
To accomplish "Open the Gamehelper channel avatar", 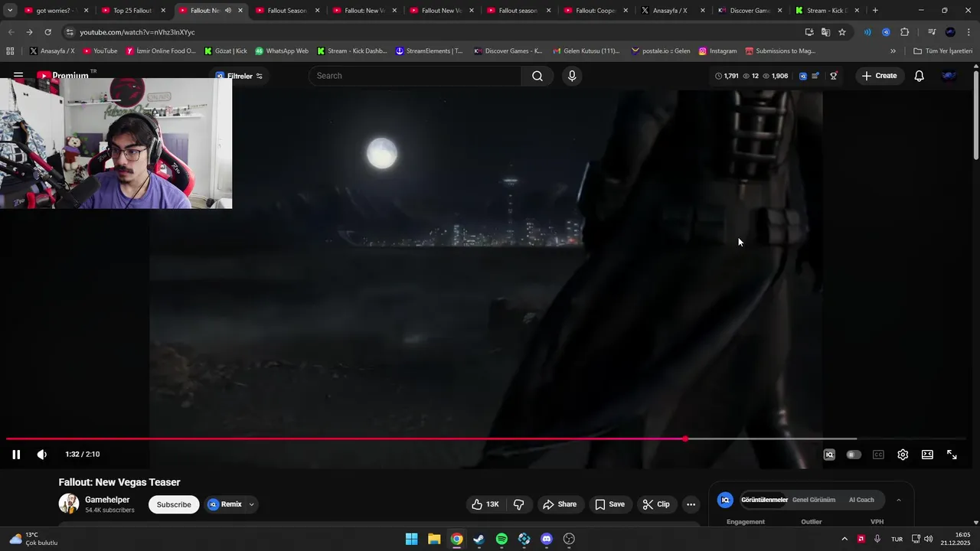I will click(69, 504).
